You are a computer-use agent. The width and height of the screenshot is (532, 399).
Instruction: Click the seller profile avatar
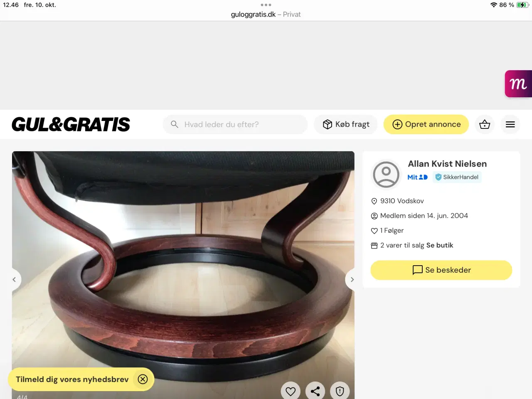click(x=386, y=175)
